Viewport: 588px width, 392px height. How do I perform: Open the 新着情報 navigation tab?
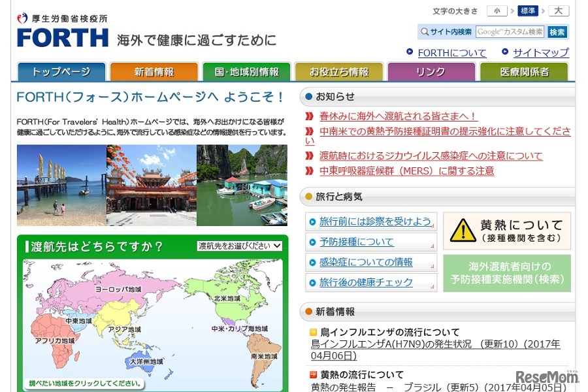154,72
